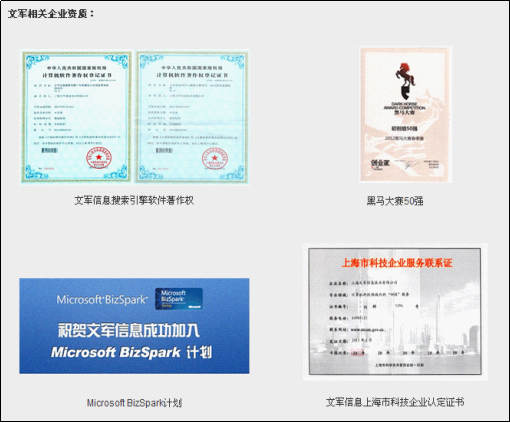Click the barcode on left certificate

coord(49,151)
